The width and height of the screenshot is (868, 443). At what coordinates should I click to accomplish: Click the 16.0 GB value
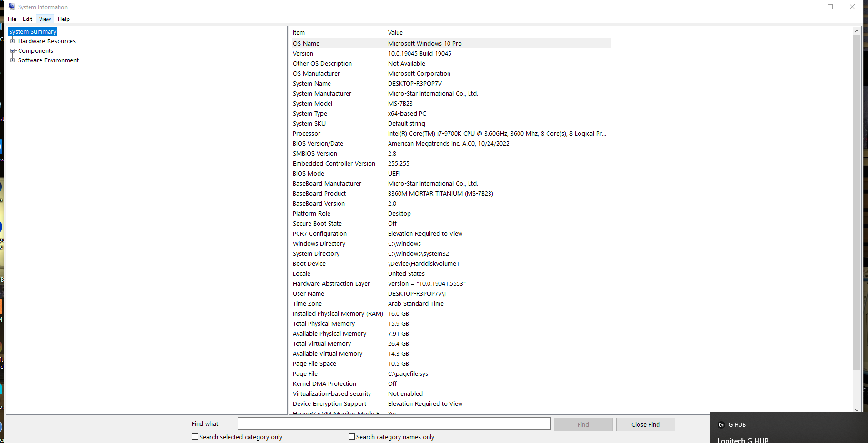(399, 313)
